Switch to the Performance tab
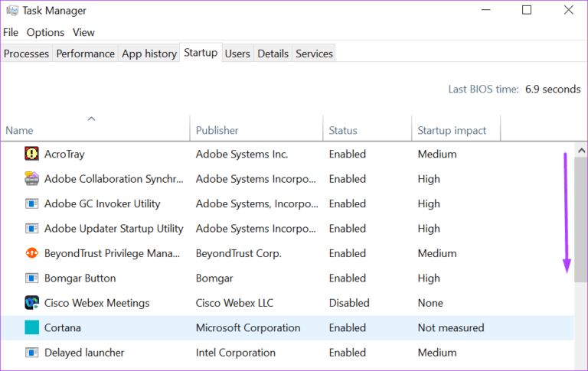The height and width of the screenshot is (371, 588). click(x=85, y=54)
